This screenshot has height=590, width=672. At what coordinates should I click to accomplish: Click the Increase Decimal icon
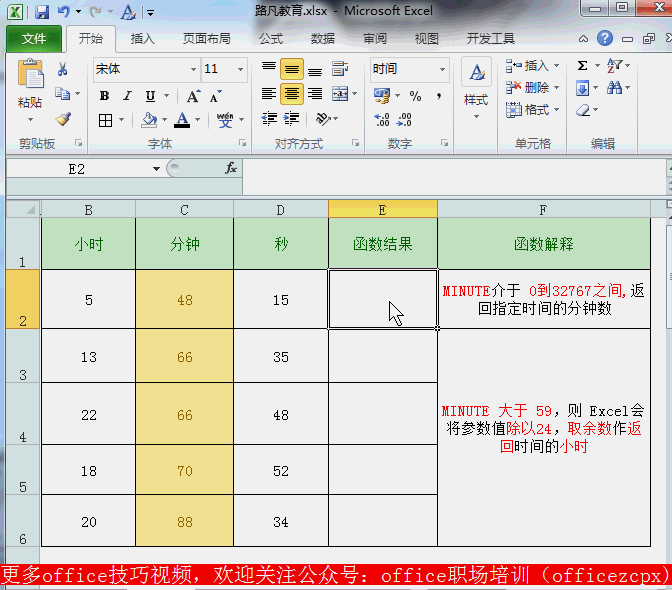[381, 120]
